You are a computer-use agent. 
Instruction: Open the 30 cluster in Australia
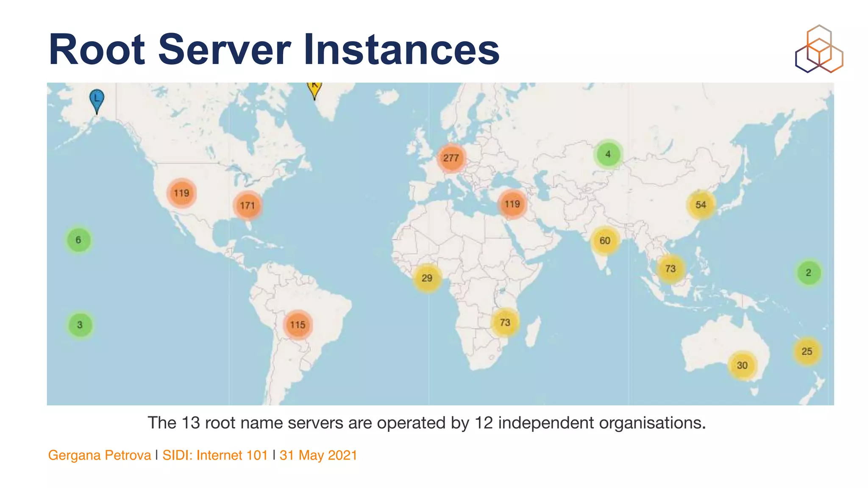coord(742,366)
